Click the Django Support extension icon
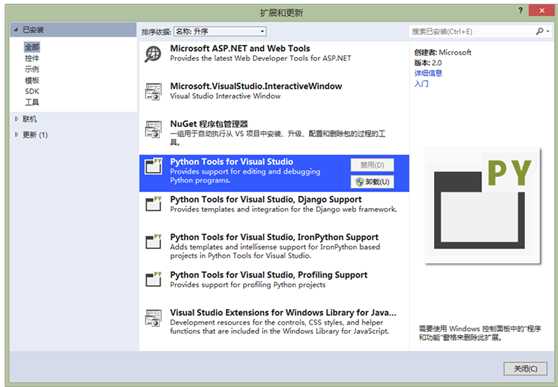 click(x=153, y=204)
